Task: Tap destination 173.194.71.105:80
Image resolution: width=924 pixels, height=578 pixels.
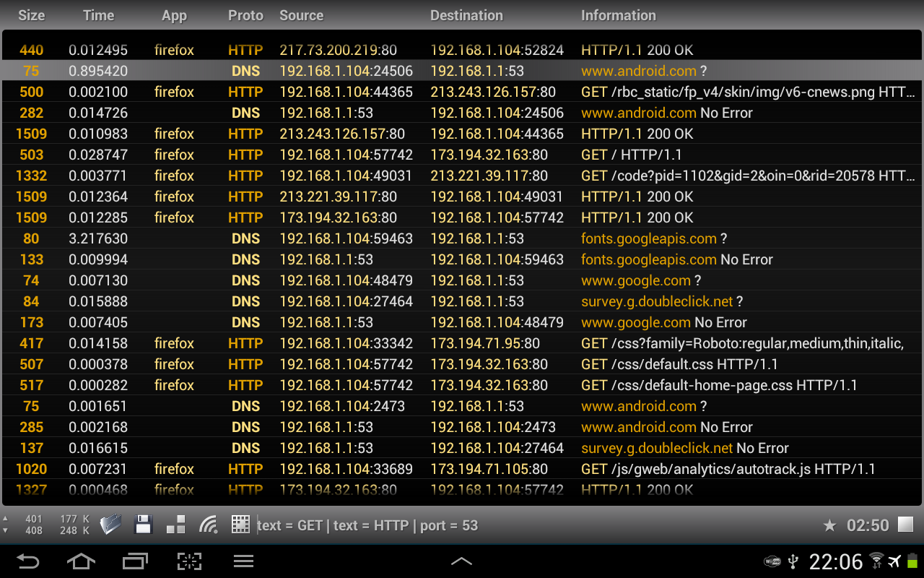Action: point(489,469)
